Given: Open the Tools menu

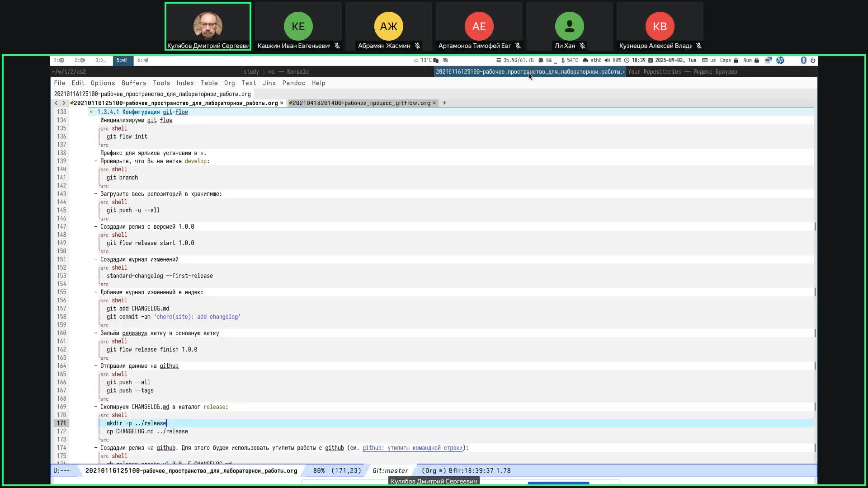Looking at the screenshot, I should [x=161, y=83].
